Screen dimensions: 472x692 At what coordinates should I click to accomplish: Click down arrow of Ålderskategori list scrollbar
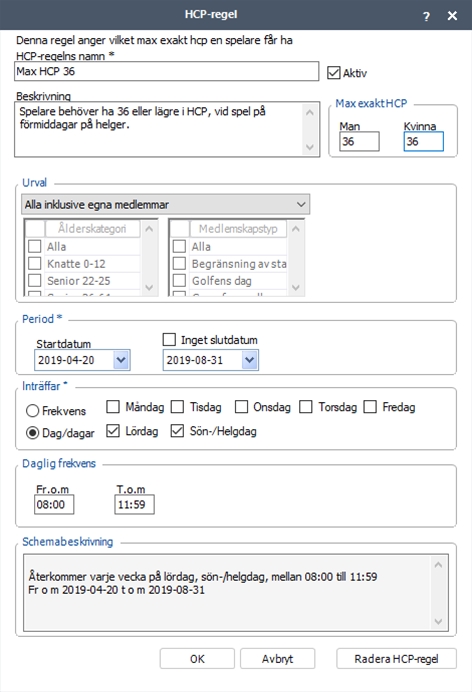(x=149, y=288)
